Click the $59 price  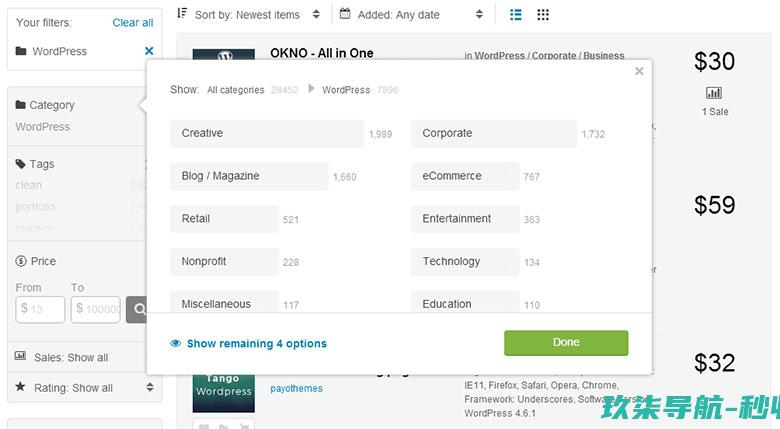point(714,205)
